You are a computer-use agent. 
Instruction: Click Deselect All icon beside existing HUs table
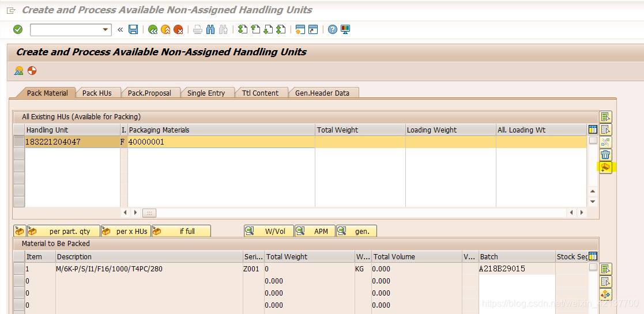(x=605, y=130)
